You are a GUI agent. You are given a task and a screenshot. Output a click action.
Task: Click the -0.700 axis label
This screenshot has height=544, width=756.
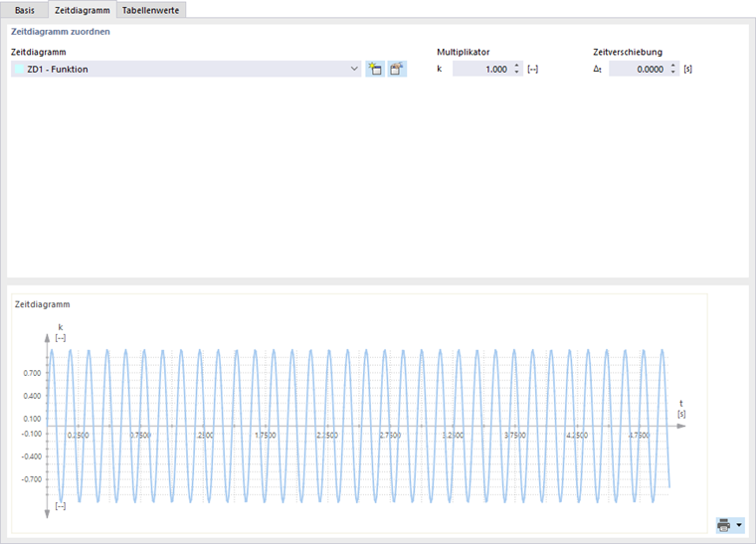tap(32, 479)
